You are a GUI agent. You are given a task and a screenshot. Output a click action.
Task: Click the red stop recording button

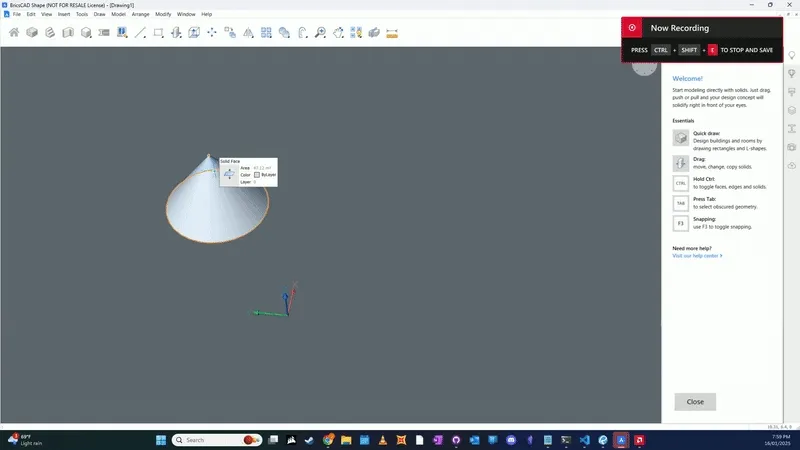pyautogui.click(x=632, y=28)
